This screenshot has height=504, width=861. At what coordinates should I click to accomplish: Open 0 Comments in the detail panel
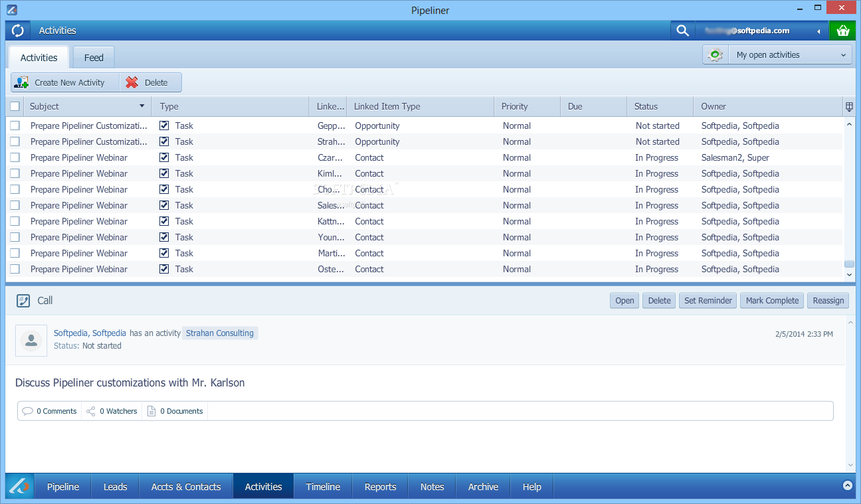[x=50, y=411]
